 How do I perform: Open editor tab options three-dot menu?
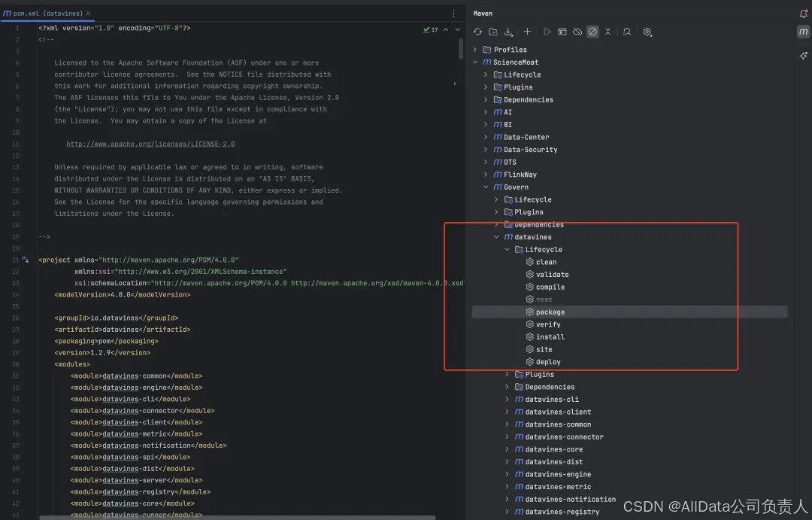coord(453,14)
